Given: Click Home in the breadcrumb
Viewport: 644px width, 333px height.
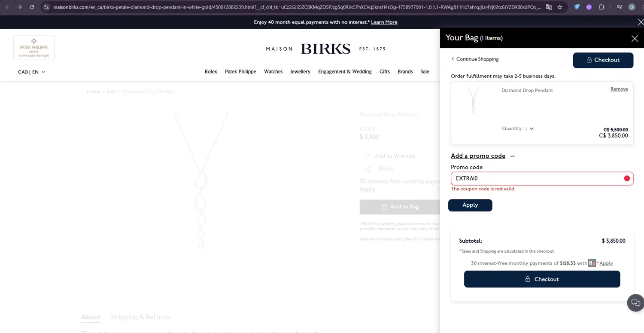Looking at the screenshot, I should (x=94, y=92).
